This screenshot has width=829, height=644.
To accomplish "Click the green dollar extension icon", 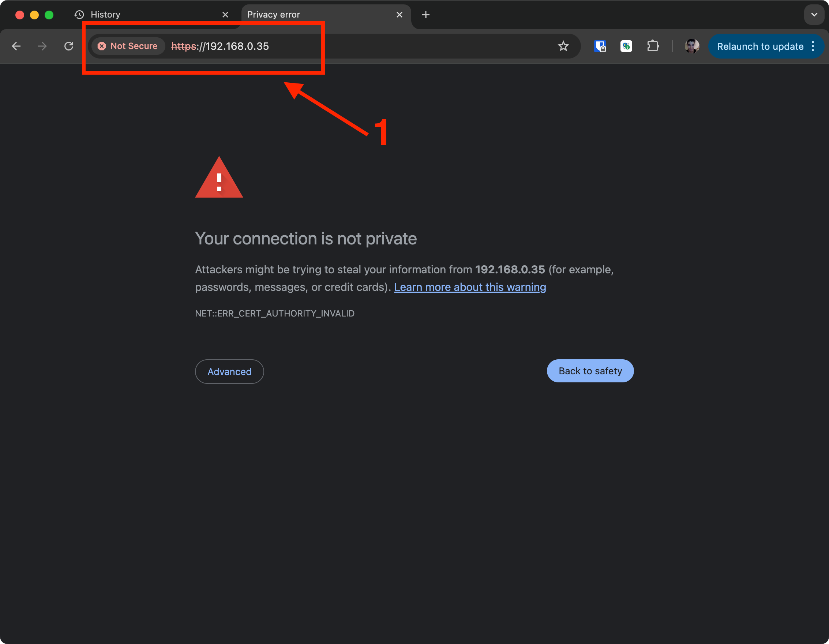I will (626, 46).
